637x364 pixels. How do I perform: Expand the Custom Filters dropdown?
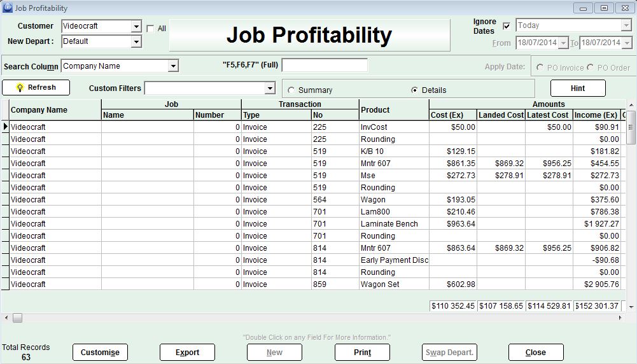pos(270,88)
